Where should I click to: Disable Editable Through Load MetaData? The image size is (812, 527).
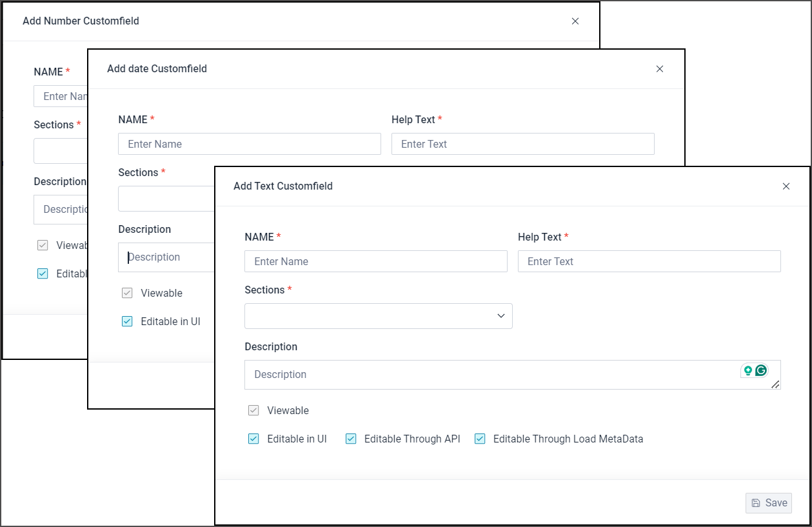[480, 439]
